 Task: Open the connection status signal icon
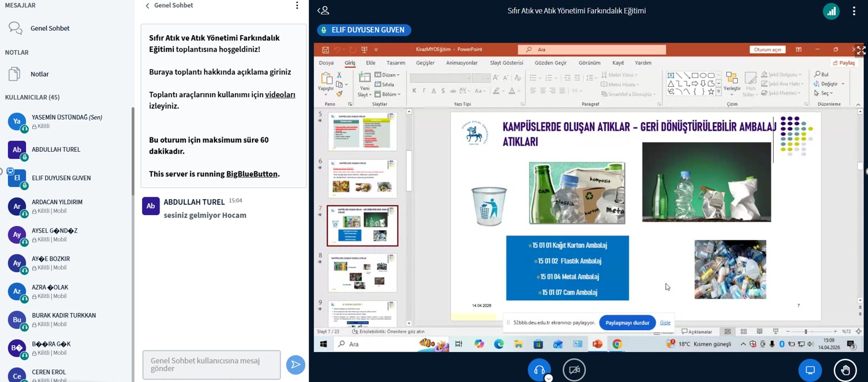(831, 11)
